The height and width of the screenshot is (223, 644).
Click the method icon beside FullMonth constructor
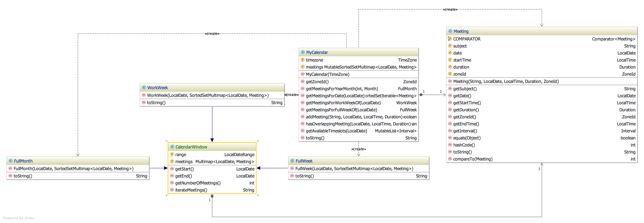10,168
